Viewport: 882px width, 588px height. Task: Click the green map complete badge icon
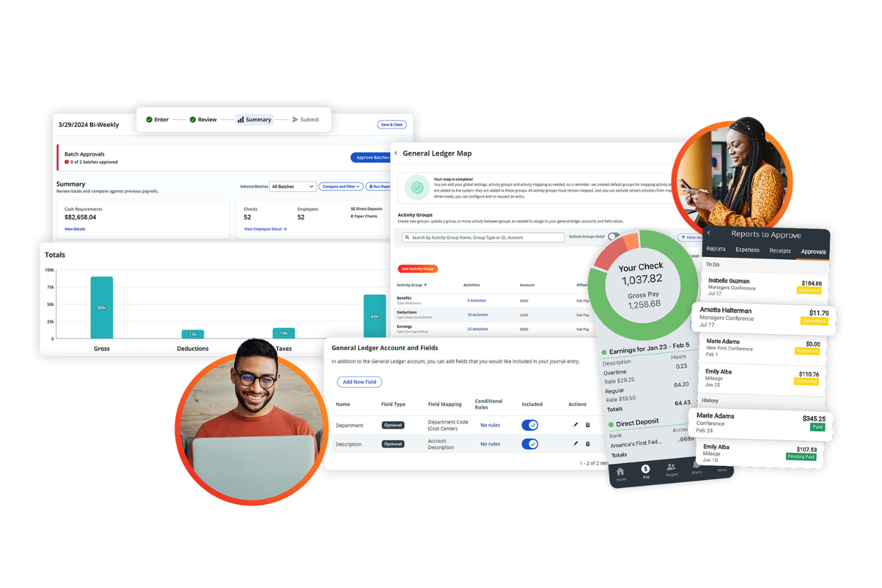click(417, 188)
